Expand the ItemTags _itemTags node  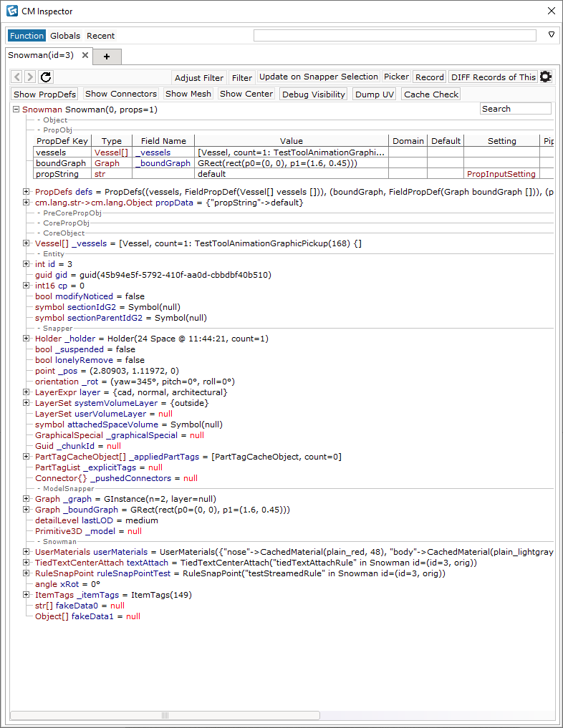26,595
